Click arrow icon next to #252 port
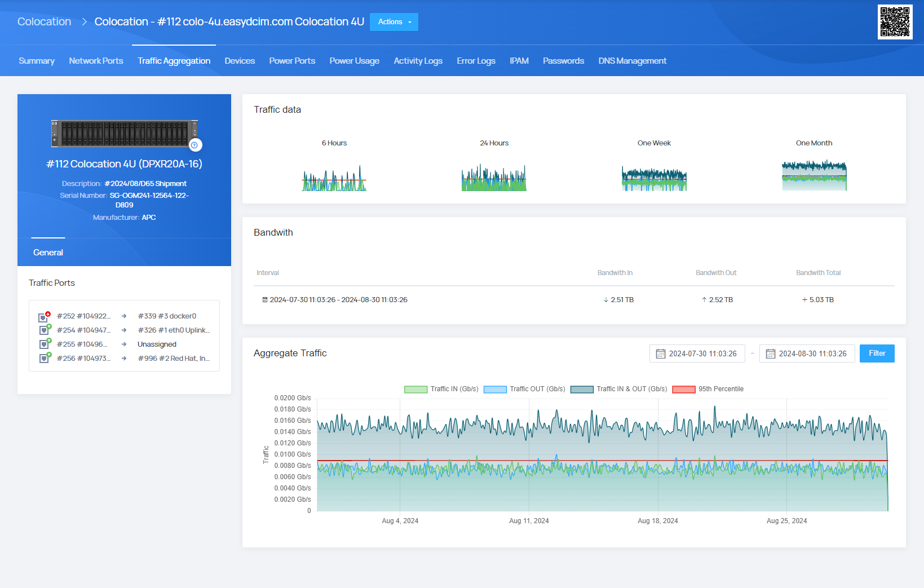The height and width of the screenshot is (588, 924). pos(124,316)
